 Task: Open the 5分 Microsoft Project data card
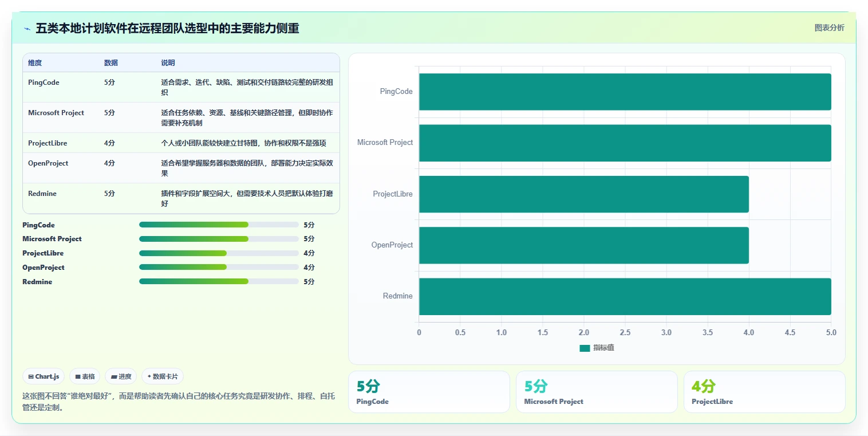pyautogui.click(x=597, y=392)
